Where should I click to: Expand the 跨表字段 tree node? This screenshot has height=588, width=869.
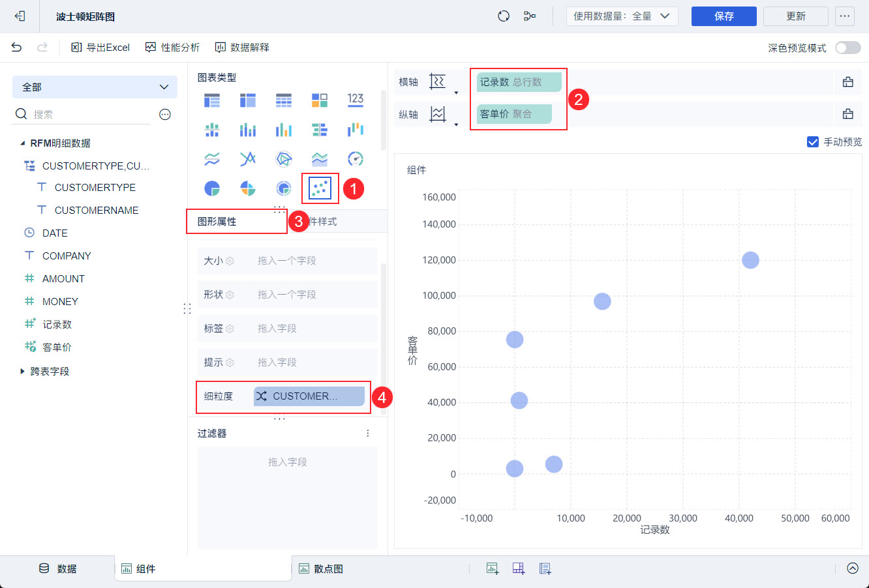click(x=23, y=372)
